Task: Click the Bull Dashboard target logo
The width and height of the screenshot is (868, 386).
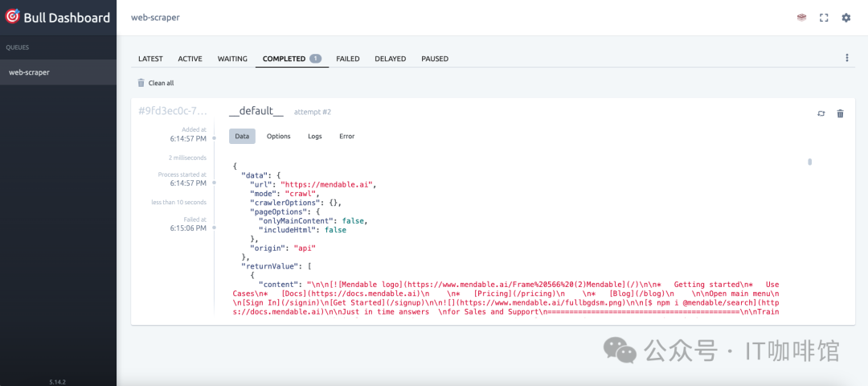Action: [x=12, y=16]
